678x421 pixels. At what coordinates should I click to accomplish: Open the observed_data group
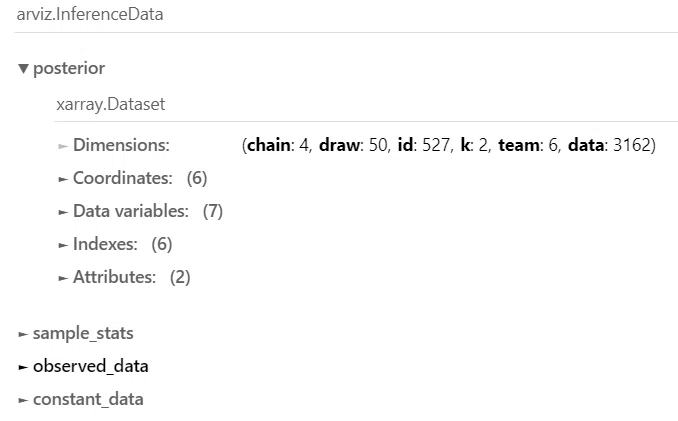[91, 367]
